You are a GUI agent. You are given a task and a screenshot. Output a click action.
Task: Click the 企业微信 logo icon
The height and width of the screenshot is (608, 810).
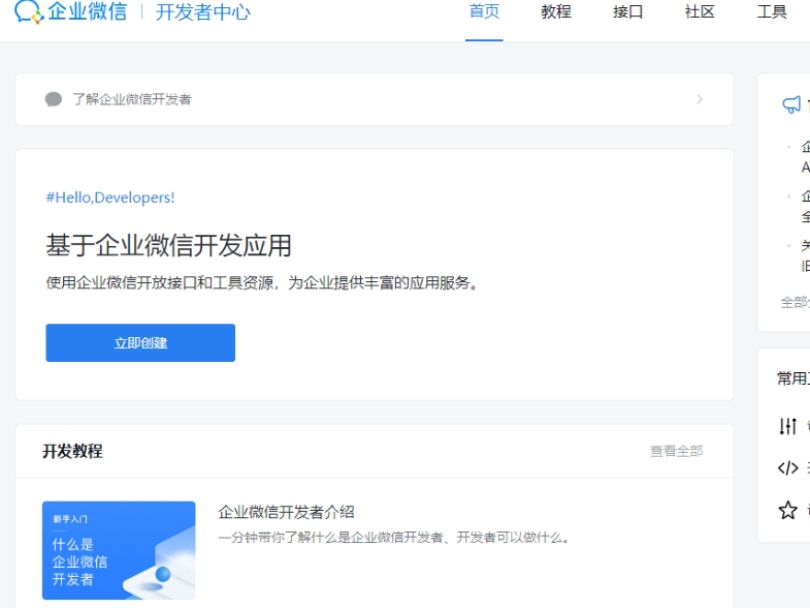28,11
